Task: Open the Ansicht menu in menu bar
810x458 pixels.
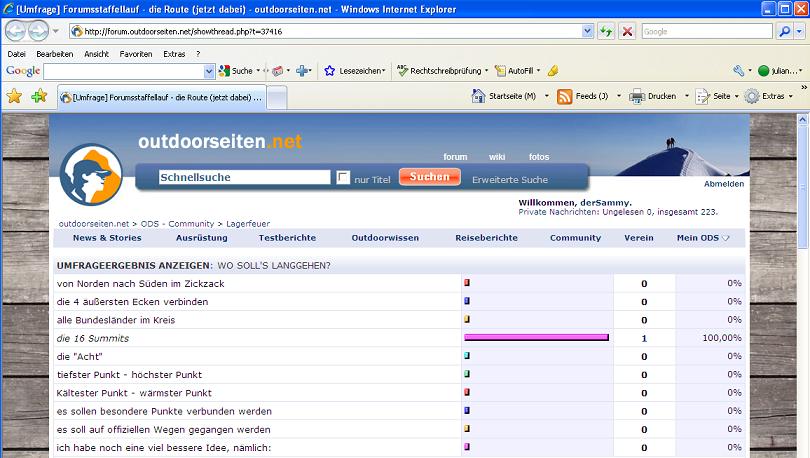Action: click(x=96, y=53)
